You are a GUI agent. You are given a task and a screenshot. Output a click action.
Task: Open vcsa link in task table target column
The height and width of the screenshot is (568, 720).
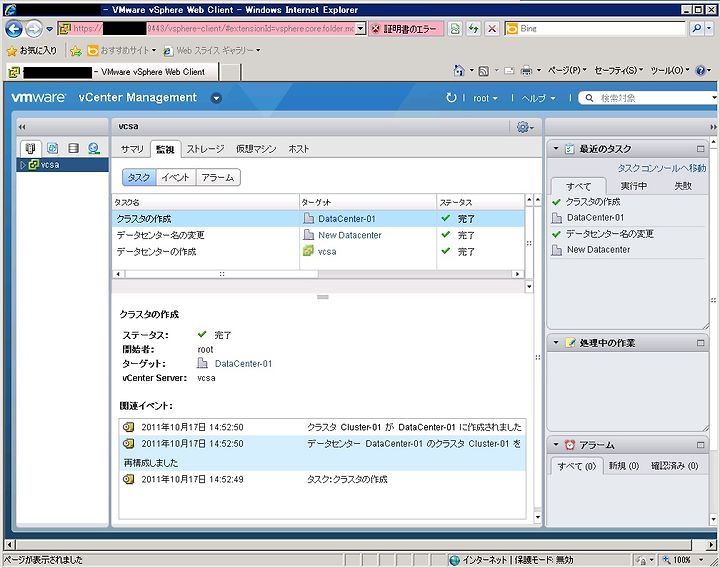(x=327, y=252)
